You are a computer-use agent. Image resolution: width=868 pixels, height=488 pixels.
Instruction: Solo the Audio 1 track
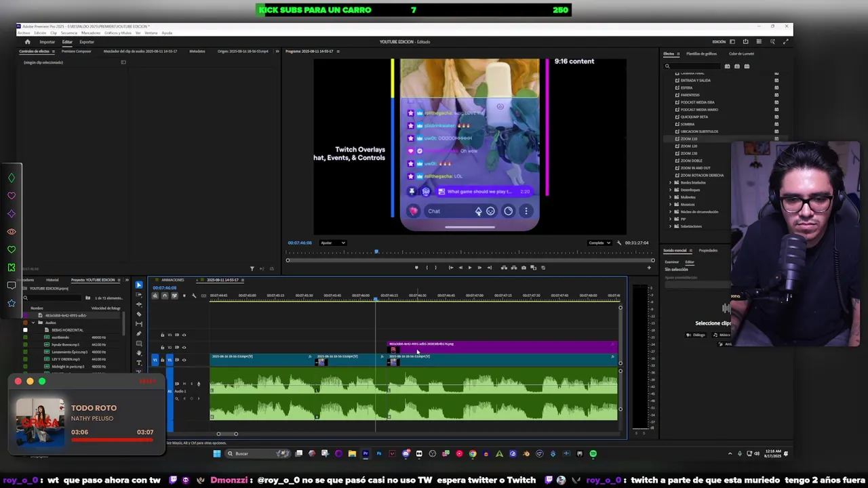pos(191,384)
